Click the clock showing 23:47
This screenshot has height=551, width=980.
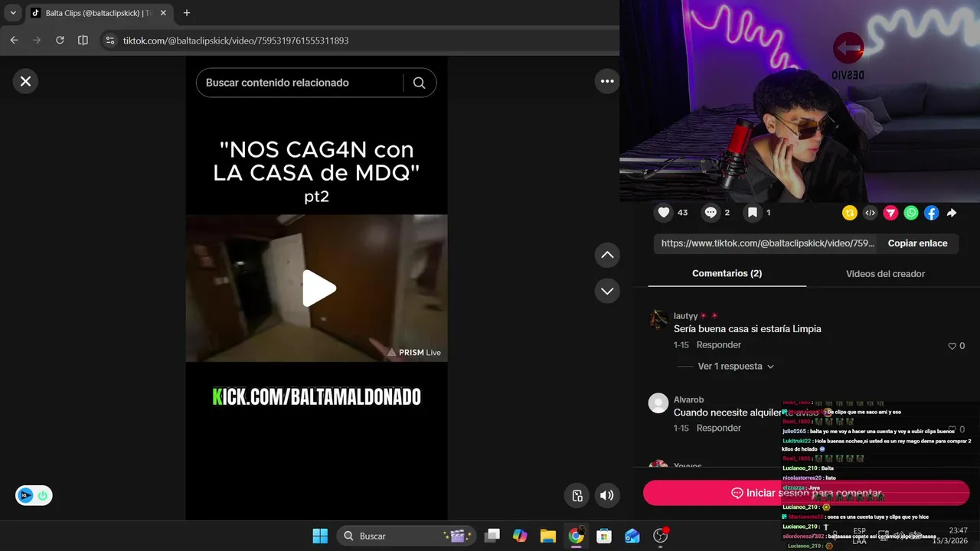[x=958, y=530]
